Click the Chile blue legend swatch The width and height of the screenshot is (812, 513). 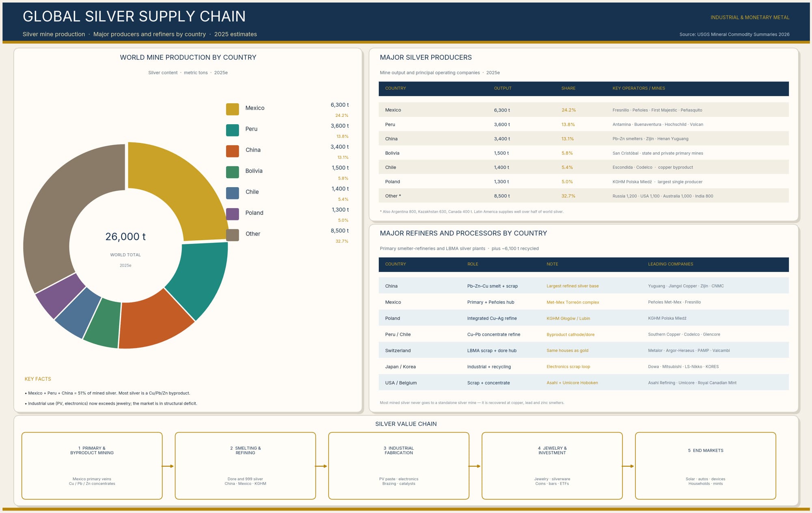coord(232,193)
